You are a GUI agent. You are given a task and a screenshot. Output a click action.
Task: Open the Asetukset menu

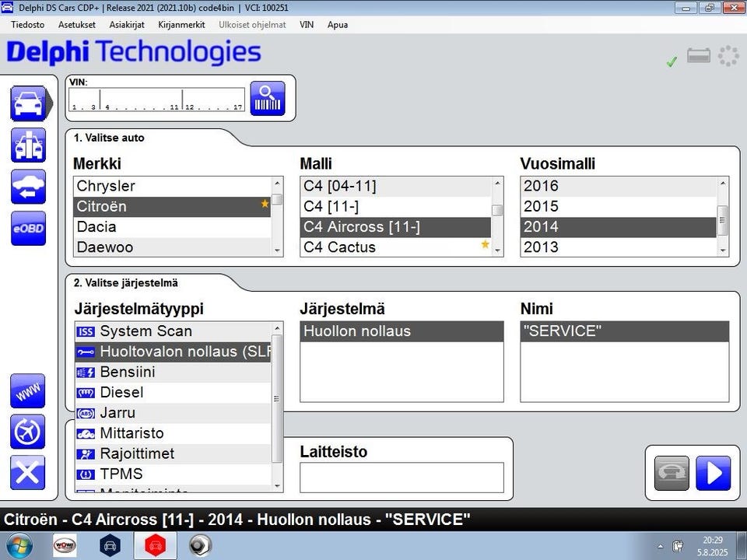click(77, 25)
